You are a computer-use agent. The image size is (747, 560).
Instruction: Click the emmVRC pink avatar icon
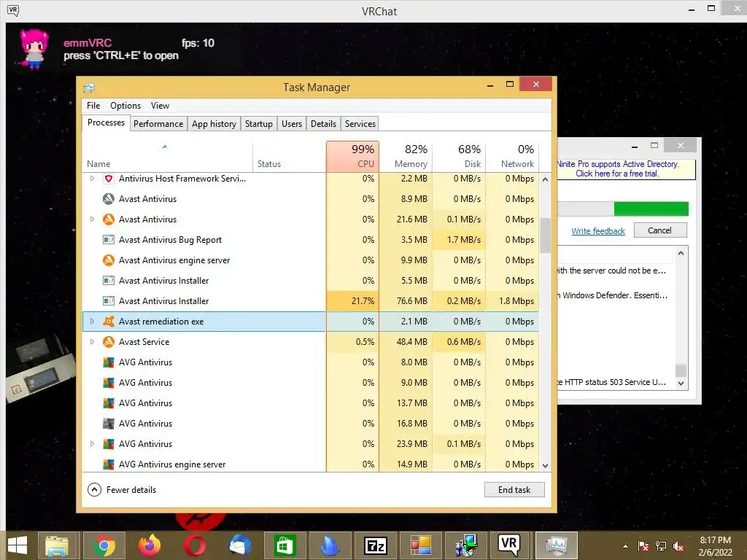point(34,49)
